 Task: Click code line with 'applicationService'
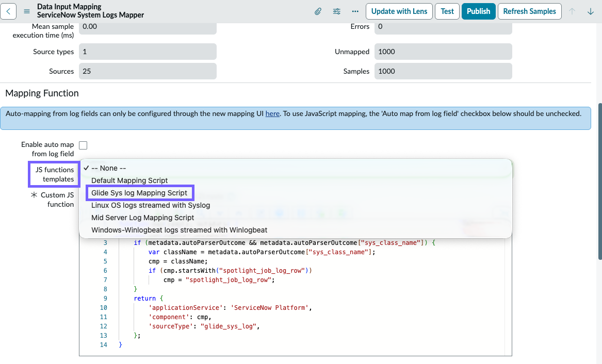coord(230,308)
